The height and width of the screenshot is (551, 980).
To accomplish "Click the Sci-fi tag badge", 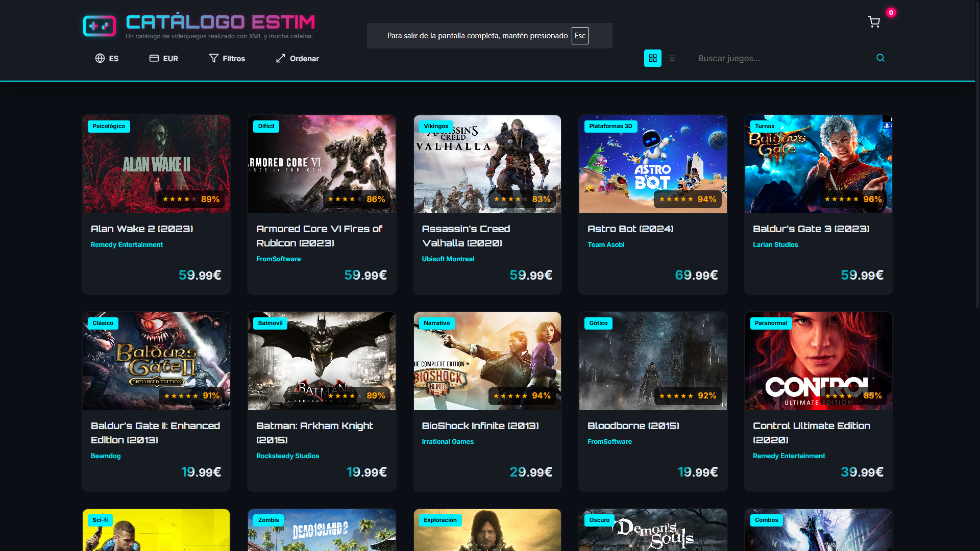I will coord(100,520).
